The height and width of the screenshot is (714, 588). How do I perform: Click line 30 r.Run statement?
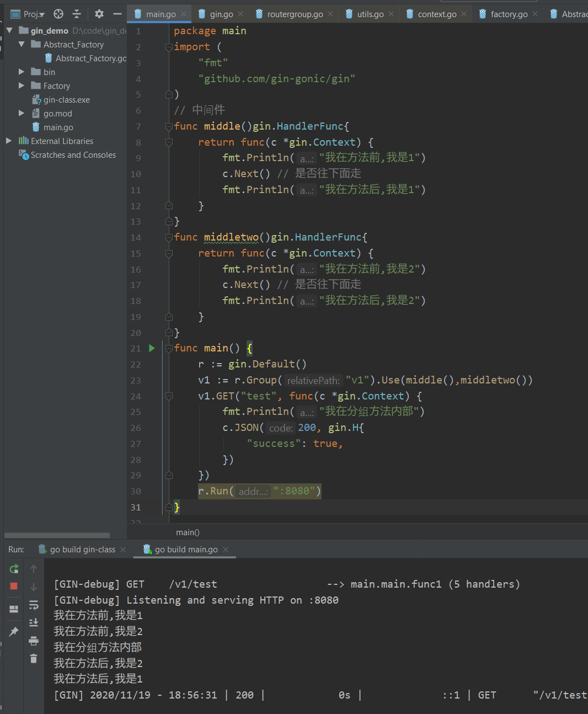click(259, 491)
